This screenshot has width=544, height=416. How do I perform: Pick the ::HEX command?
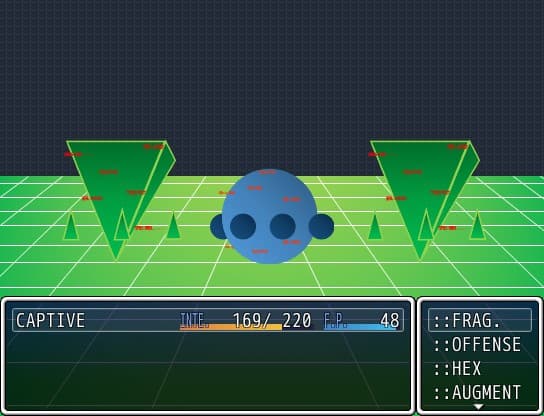coord(457,368)
